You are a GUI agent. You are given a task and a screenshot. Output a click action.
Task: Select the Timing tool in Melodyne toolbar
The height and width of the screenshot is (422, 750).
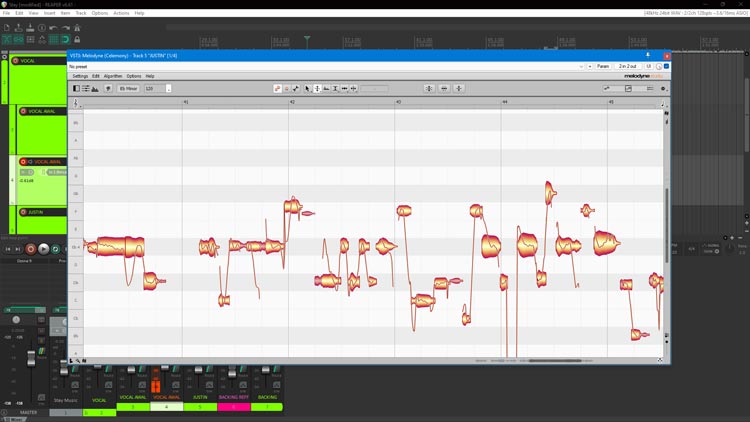pos(344,89)
